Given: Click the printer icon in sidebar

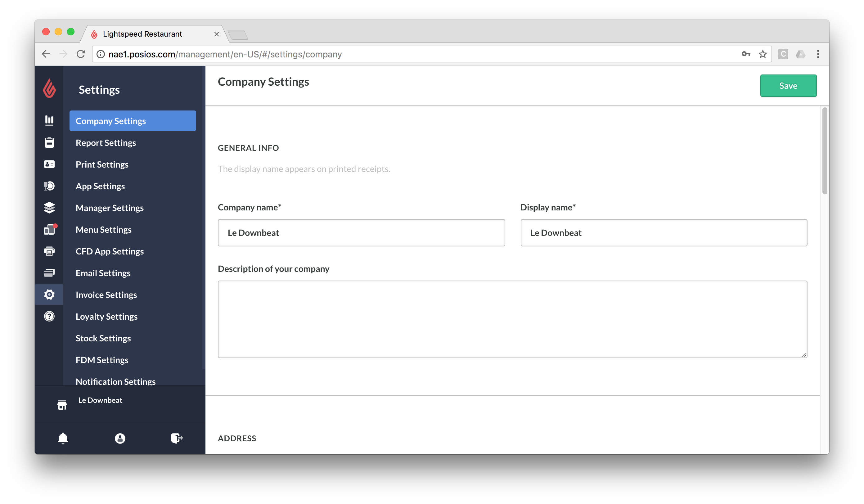Looking at the screenshot, I should tap(49, 251).
